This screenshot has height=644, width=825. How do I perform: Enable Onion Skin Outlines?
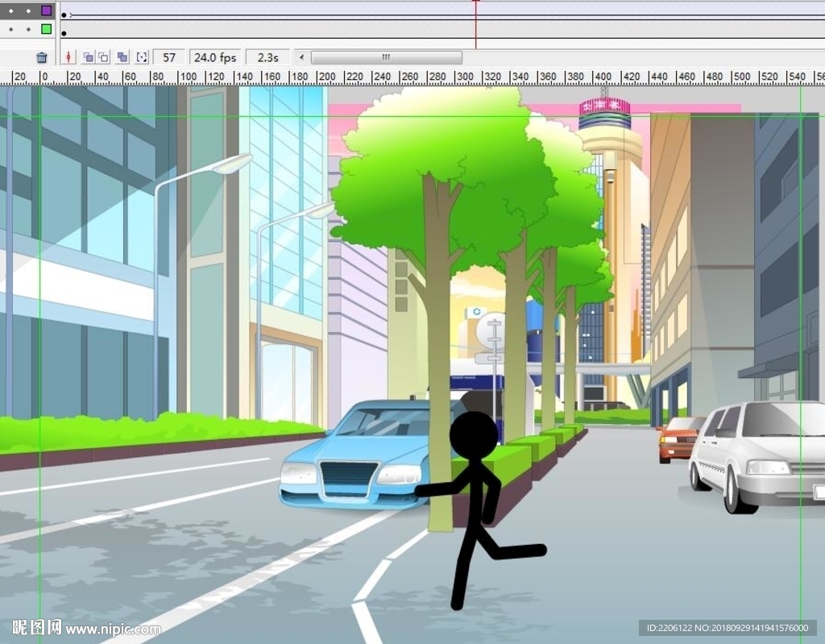(x=103, y=57)
